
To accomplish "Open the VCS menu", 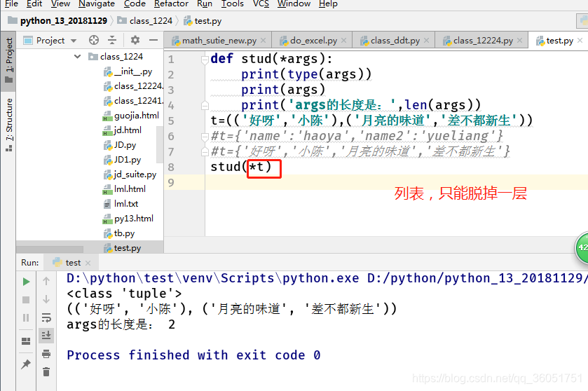I will point(261,4).
